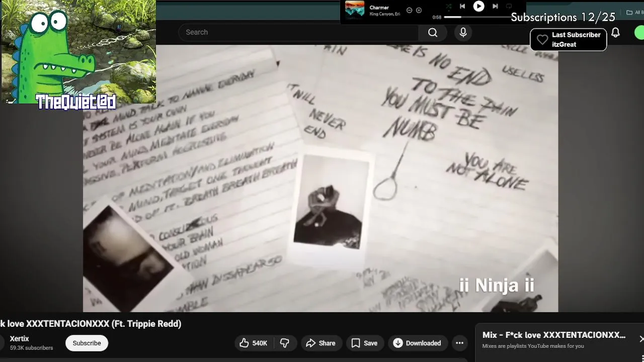644x362 pixels.
Task: Open the Xertix channel name
Action: [x=20, y=339]
